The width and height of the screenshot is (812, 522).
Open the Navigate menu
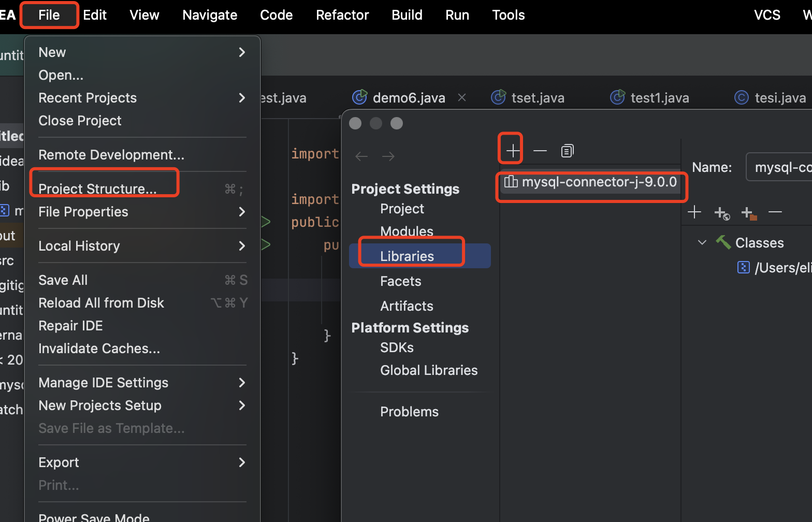[210, 15]
